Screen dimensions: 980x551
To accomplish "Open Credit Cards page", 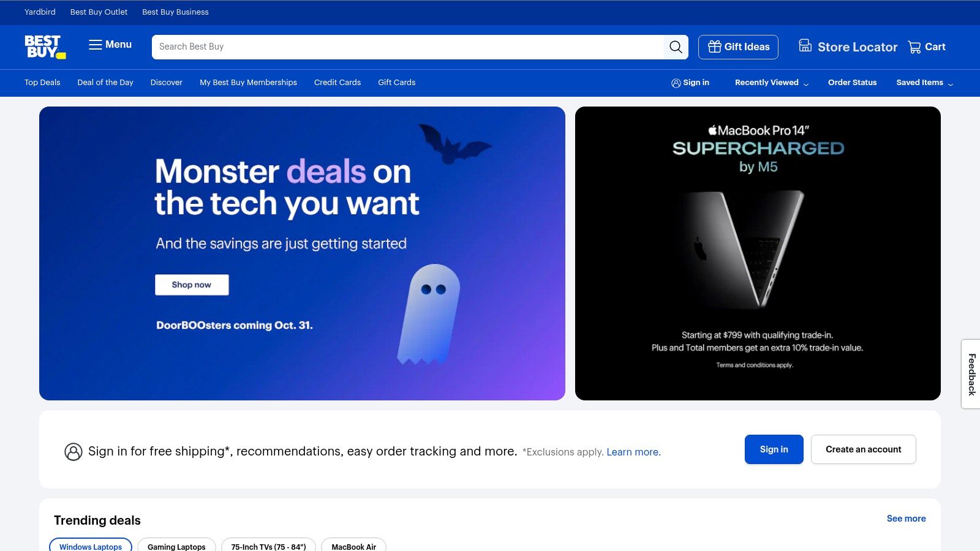I will [337, 83].
